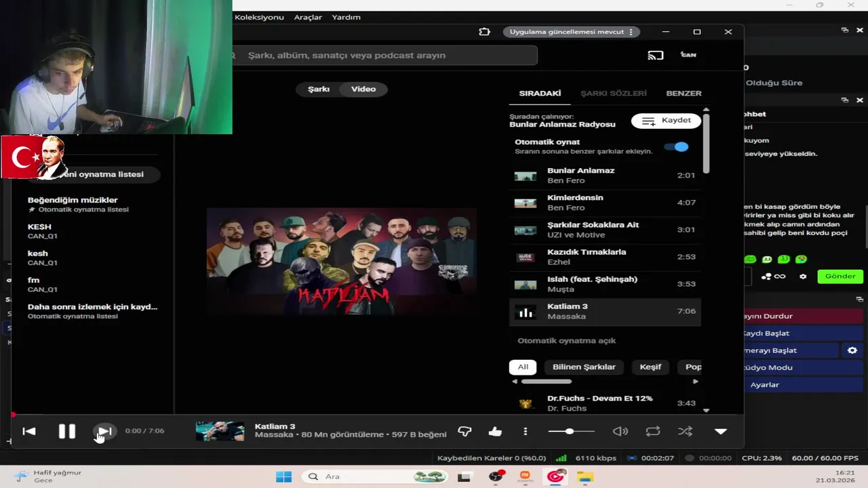Click the puzzle extension icon in title bar
The height and width of the screenshot is (488, 868).
click(x=484, y=32)
